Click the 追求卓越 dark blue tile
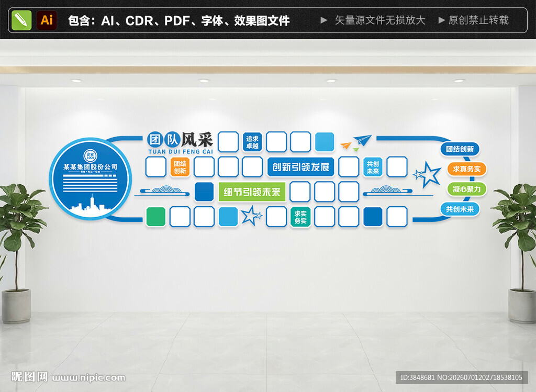This screenshot has width=536, height=392. click(x=252, y=142)
